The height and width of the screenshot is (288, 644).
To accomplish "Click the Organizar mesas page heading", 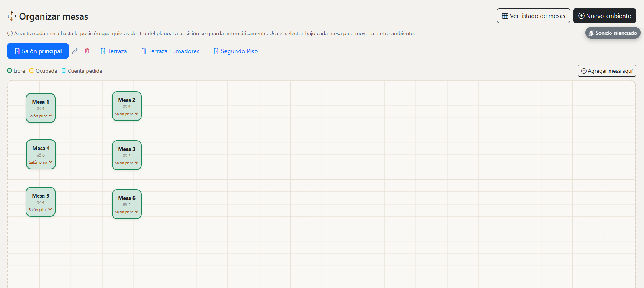I will [54, 16].
